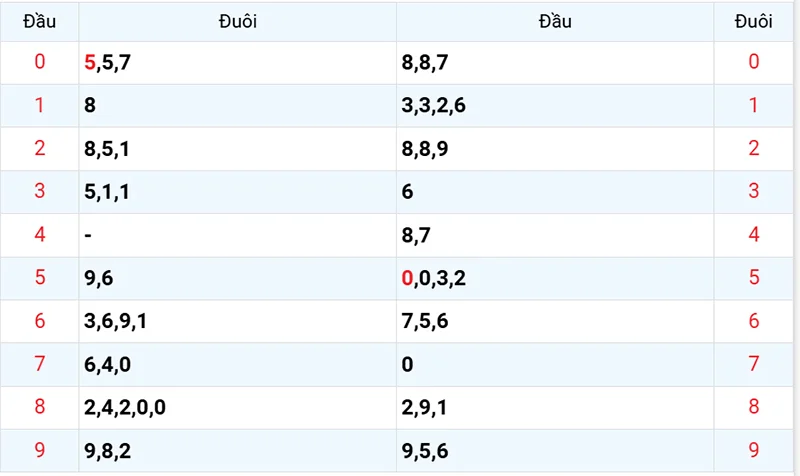Screen dimensions: 800x476
Task: Click the cell showing 3,6,9,1
Action: point(237,321)
